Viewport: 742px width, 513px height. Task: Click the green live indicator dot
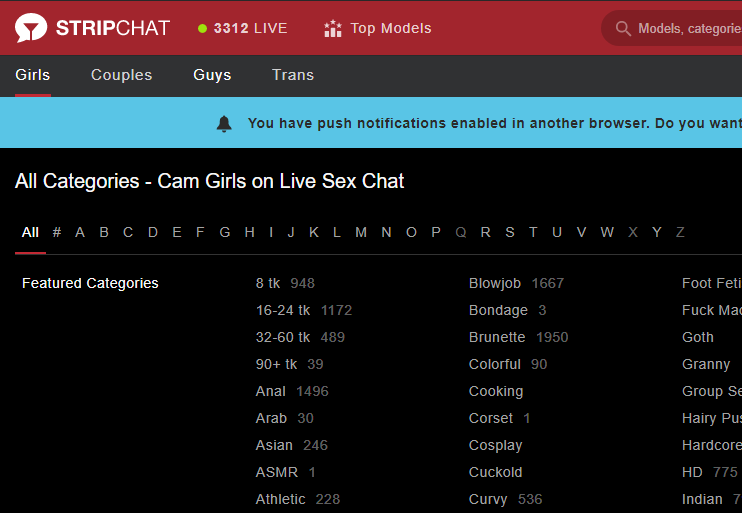tap(203, 28)
